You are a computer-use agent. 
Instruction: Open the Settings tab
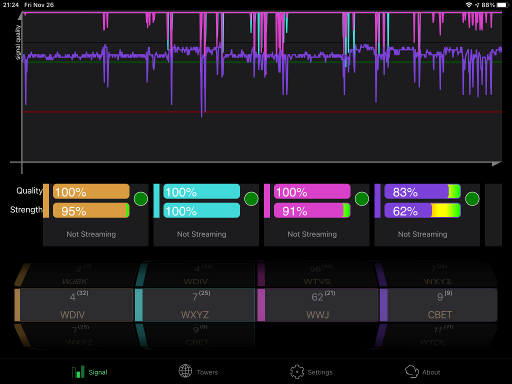pos(311,372)
